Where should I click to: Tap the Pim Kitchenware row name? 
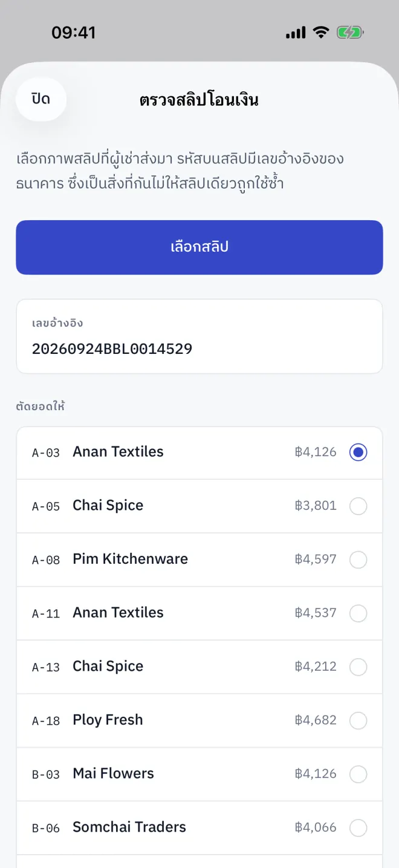point(130,559)
